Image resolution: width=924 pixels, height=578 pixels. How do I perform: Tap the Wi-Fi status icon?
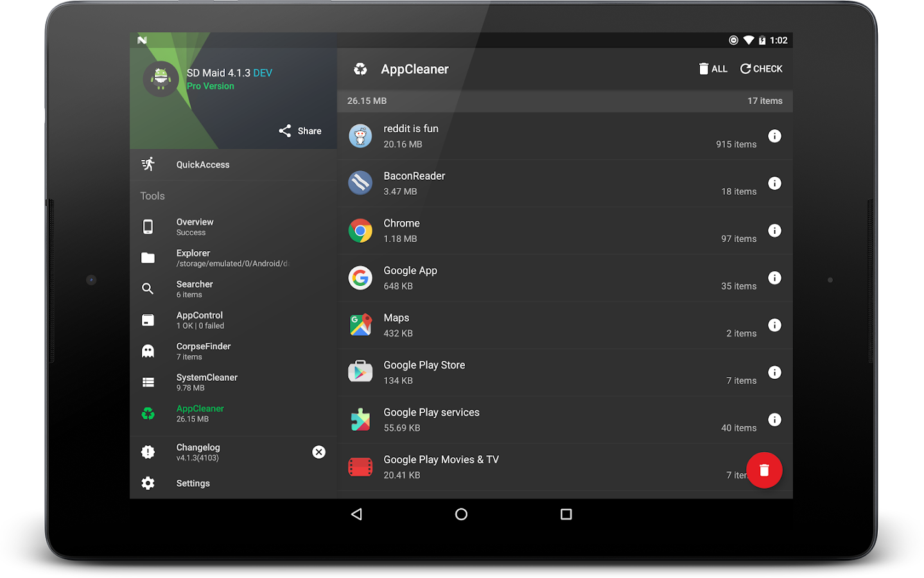748,40
